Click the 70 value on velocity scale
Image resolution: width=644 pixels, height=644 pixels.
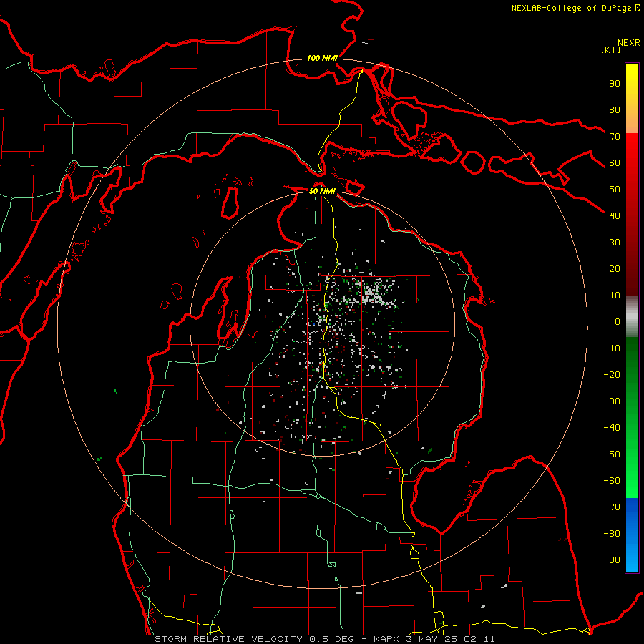[x=615, y=137]
